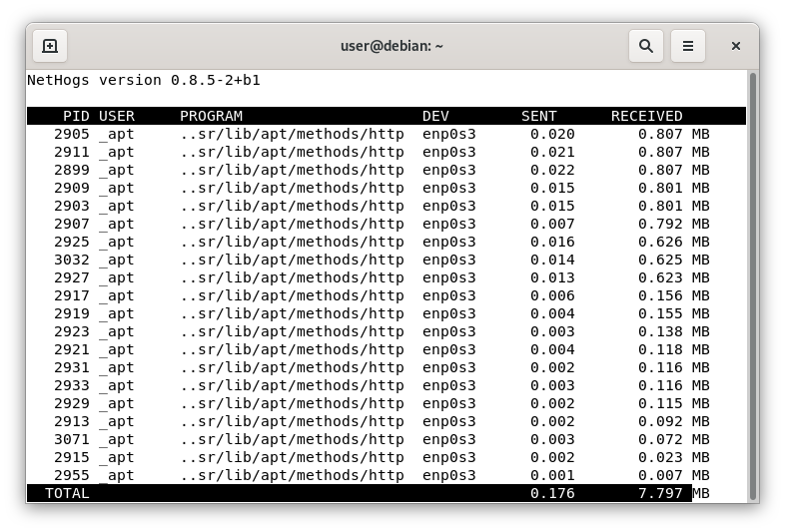Viewport: 785px width, 532px height.
Task: Select the row with PID 3032
Action: (x=387, y=260)
